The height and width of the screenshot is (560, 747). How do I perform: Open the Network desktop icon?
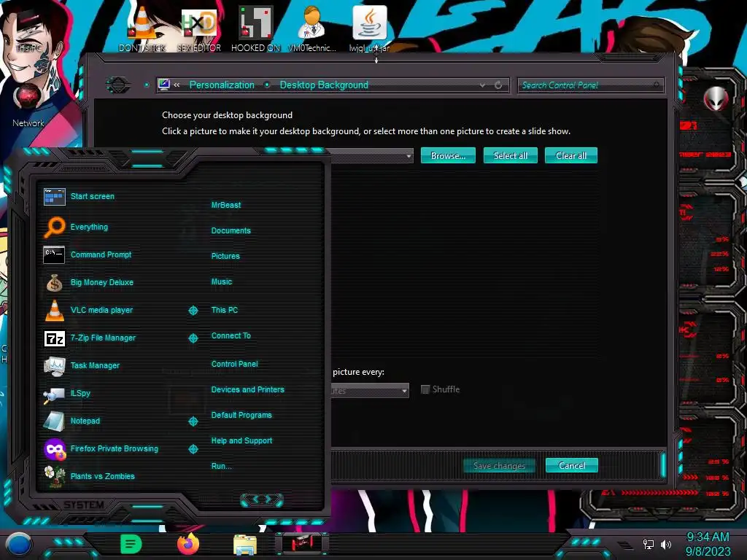(x=28, y=106)
